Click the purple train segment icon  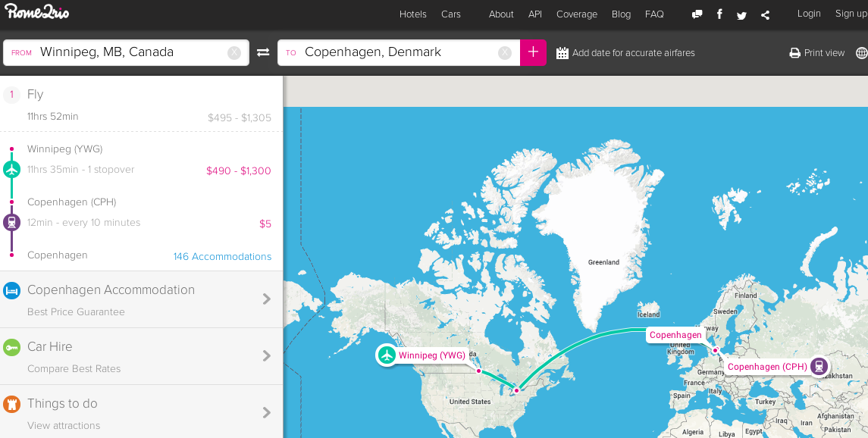[11, 222]
